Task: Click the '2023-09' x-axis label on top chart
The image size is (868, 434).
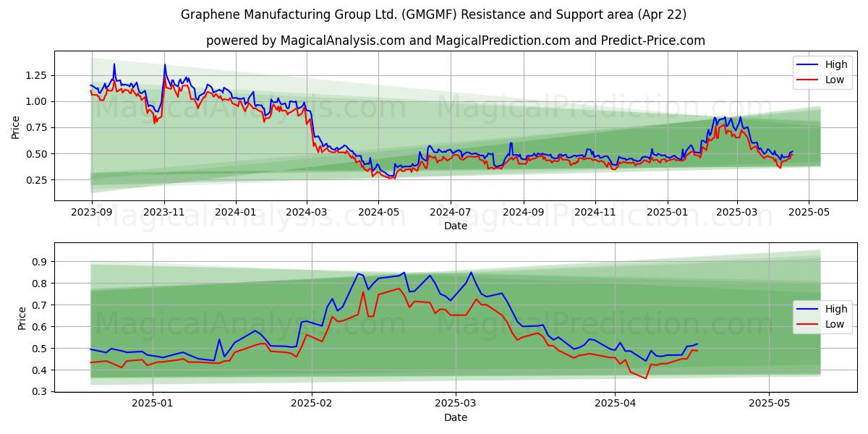Action: tap(92, 213)
